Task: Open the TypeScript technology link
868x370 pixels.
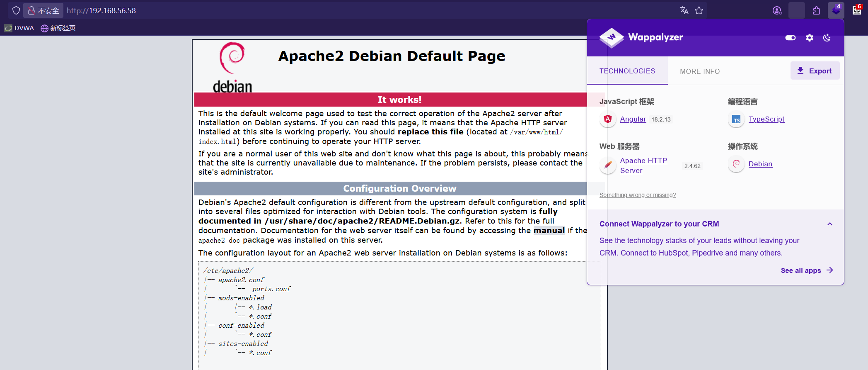Action: (766, 119)
